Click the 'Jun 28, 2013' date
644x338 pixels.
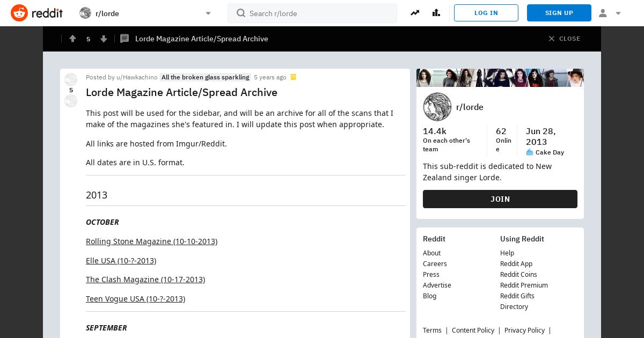(541, 137)
